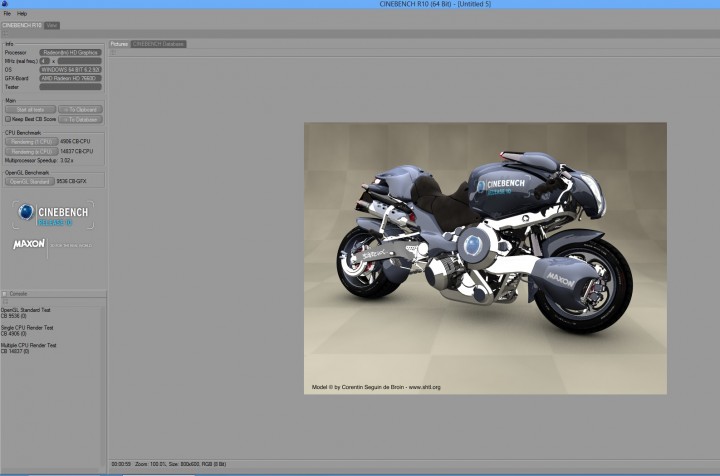Click the Cinebench Release 10 logo
This screenshot has width=720, height=476.
point(53,214)
